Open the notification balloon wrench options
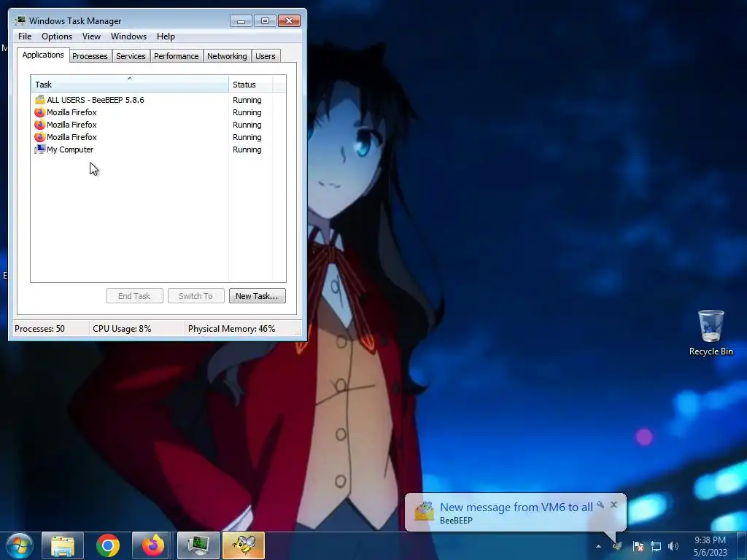Screen dimensions: 747x560 click(600, 505)
